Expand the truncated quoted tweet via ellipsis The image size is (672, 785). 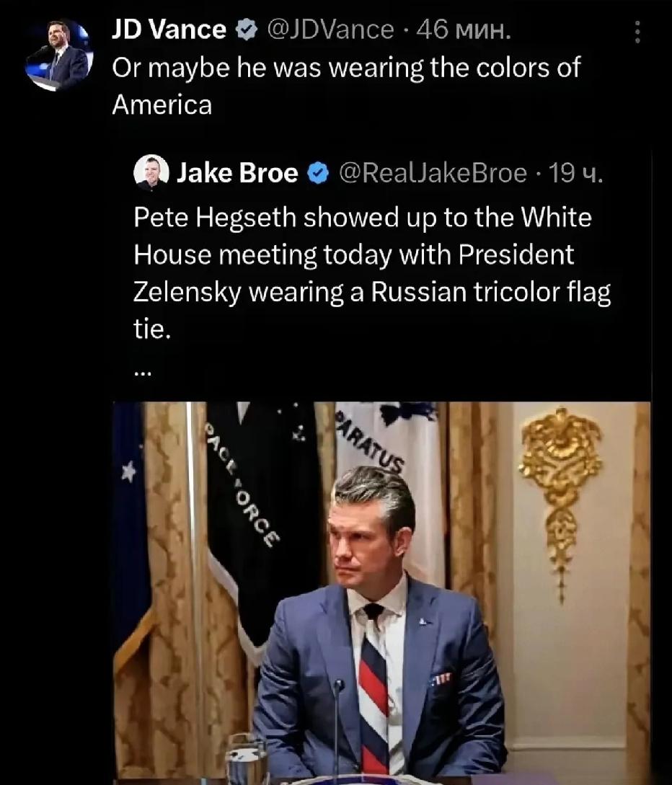[142, 372]
